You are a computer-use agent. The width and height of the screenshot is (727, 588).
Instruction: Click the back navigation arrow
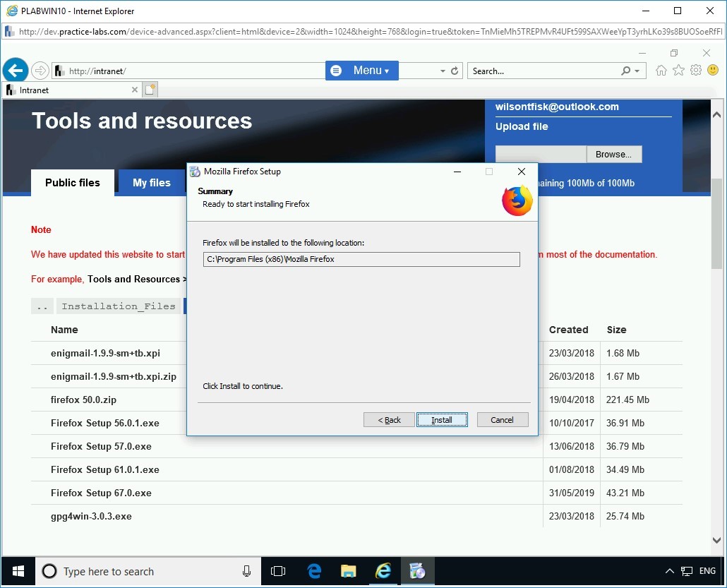[16, 70]
